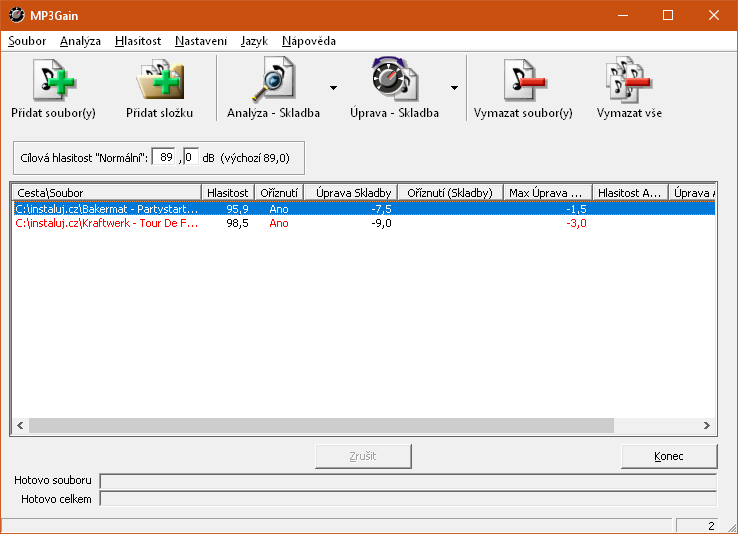The height and width of the screenshot is (534, 738).
Task: Open the Soubor menu
Action: (x=27, y=41)
